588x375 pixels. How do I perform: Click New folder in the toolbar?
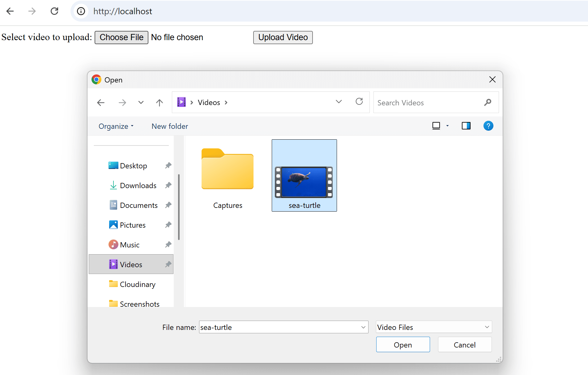[170, 126]
